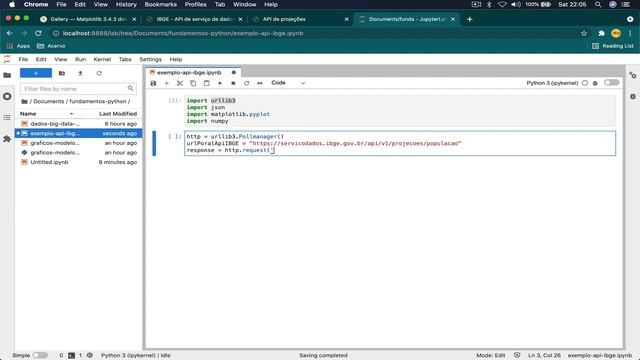The image size is (640, 360).
Task: Click kernel status Python 3 Idle in status bar
Action: [136, 356]
